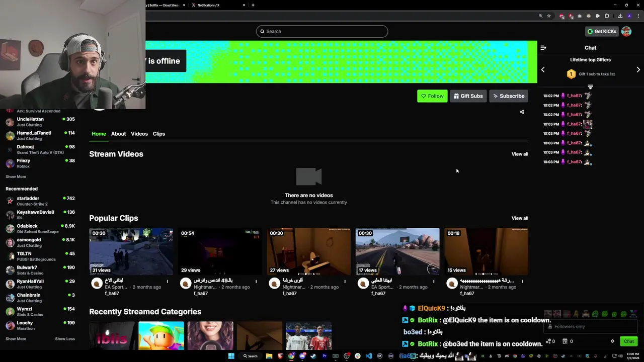Viewport: 644px width, 362px height.
Task: Switch to Home tab
Action: [x=99, y=134]
